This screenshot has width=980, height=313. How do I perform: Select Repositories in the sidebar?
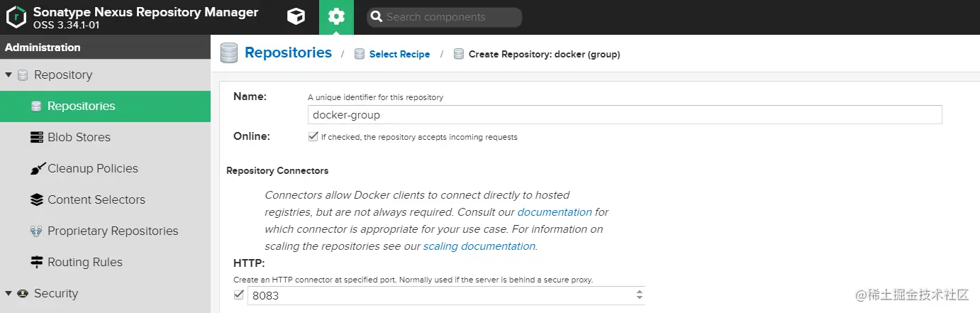[105, 106]
